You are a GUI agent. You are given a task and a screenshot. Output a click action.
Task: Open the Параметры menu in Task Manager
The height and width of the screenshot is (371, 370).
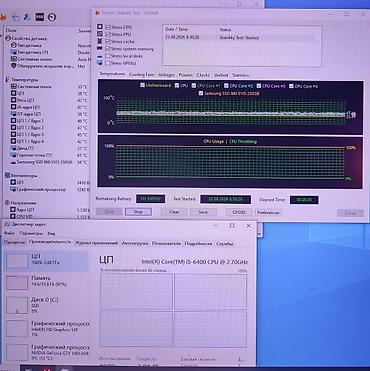[31, 233]
